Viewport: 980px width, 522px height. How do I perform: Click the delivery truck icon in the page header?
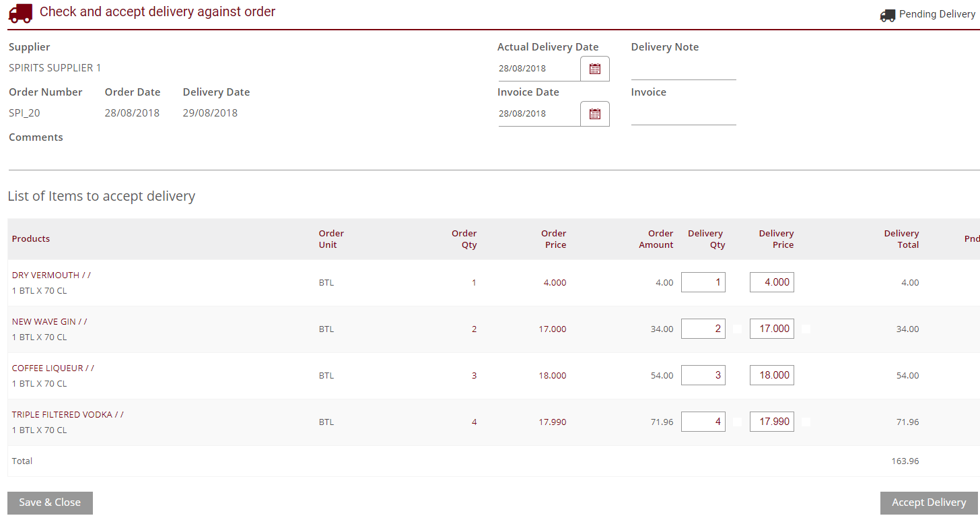tap(20, 13)
